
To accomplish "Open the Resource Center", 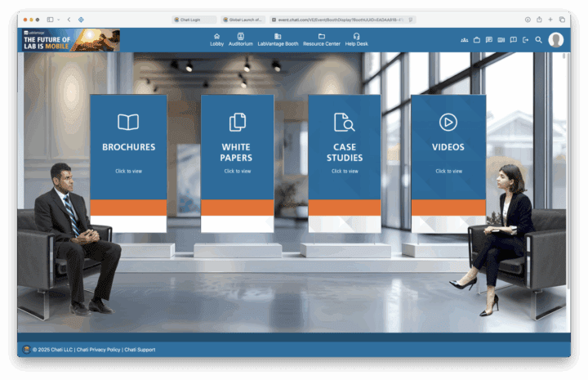I will (x=322, y=39).
